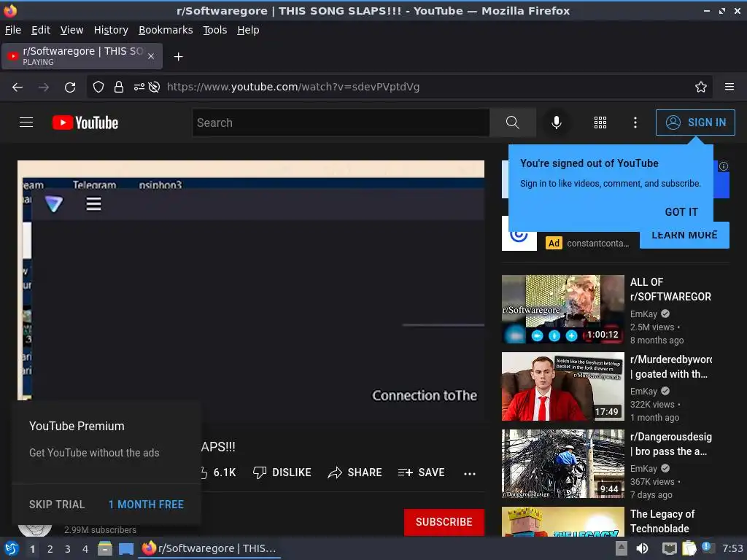Open ALL OF r/SOFTWAREGORE video thumbnail
This screenshot has width=747, height=560.
562,309
